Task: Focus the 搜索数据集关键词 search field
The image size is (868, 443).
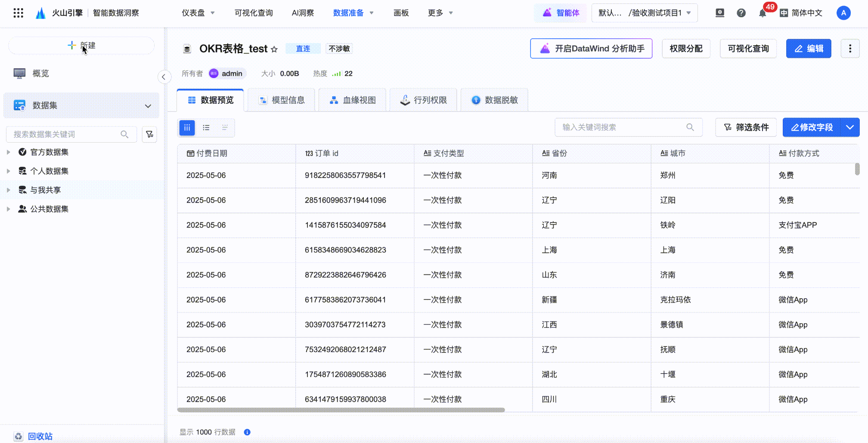Action: click(71, 134)
